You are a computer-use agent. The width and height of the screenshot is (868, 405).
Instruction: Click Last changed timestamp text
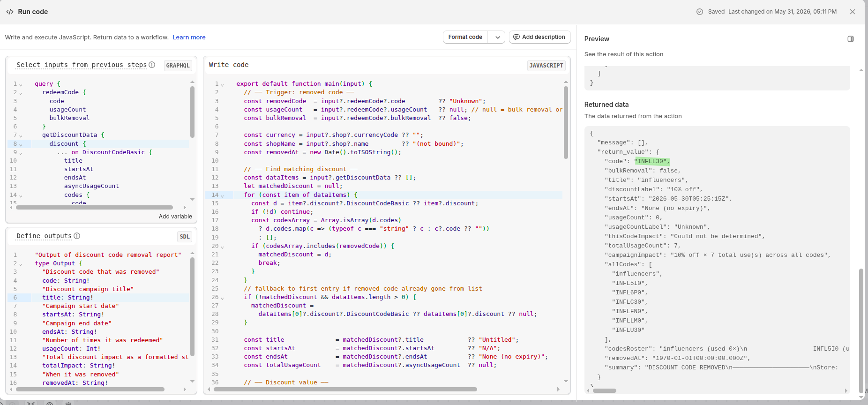[x=782, y=12]
